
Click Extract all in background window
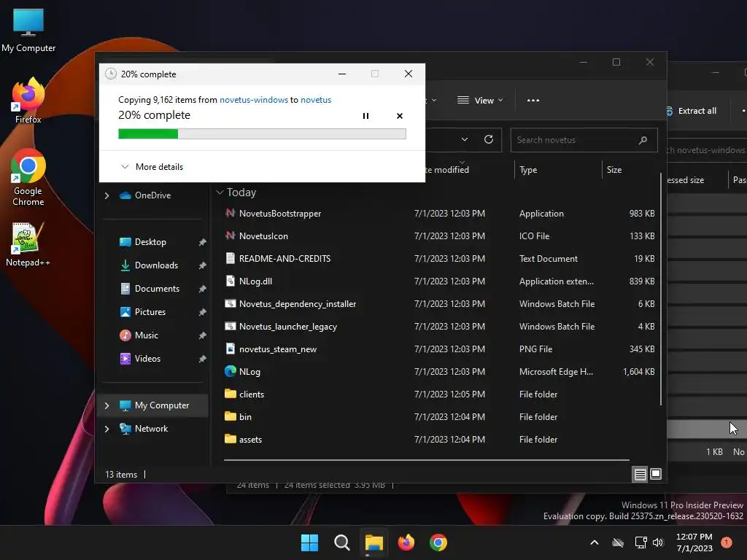(x=692, y=111)
